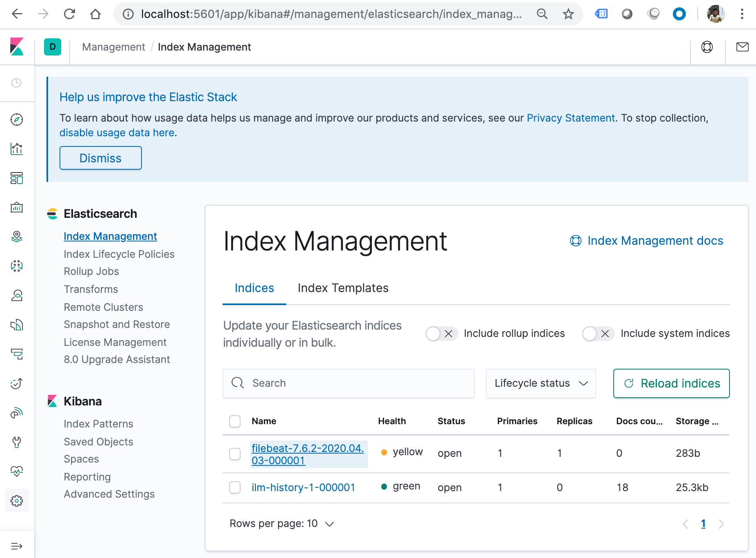The width and height of the screenshot is (756, 558).
Task: Click Management breadcrumb
Action: coord(113,47)
